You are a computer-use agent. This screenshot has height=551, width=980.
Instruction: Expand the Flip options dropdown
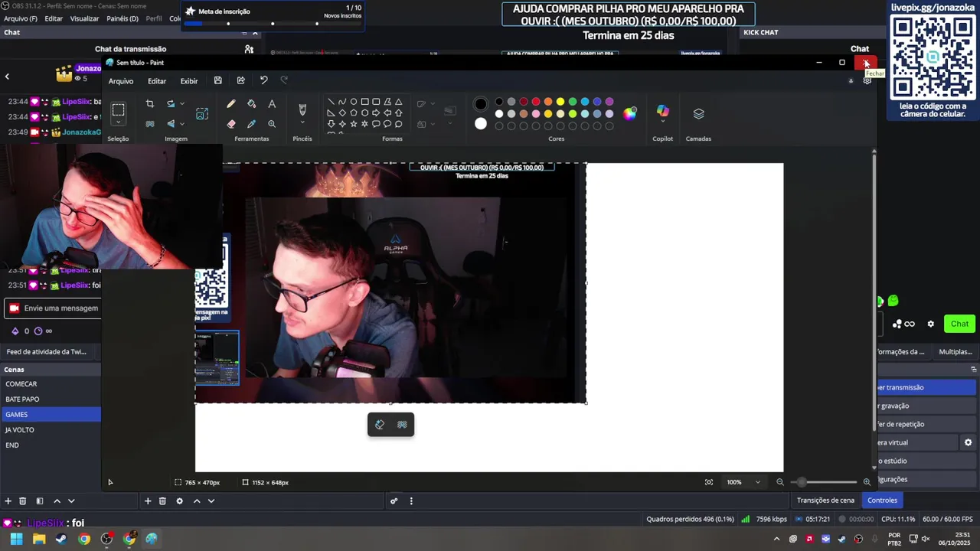pos(181,123)
